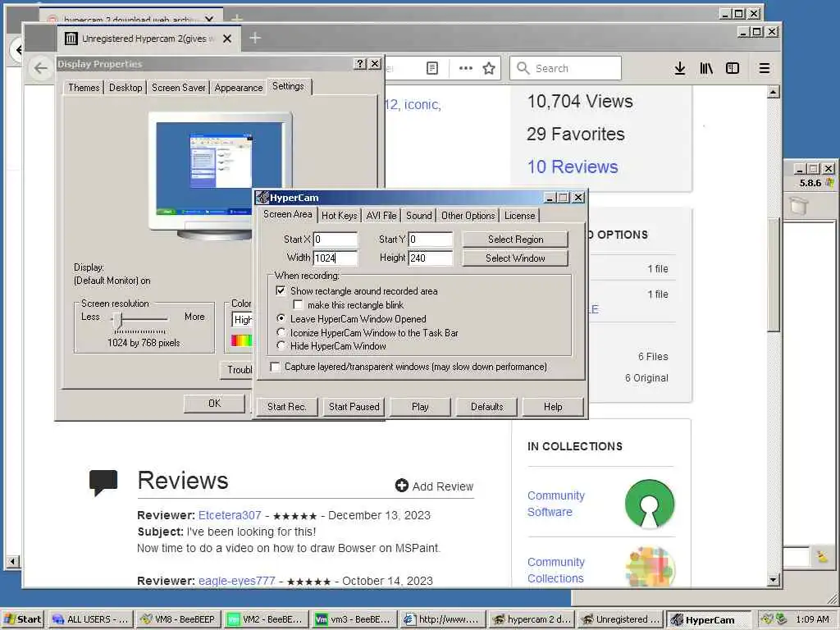Click the color quality spectrum bar

(242, 340)
